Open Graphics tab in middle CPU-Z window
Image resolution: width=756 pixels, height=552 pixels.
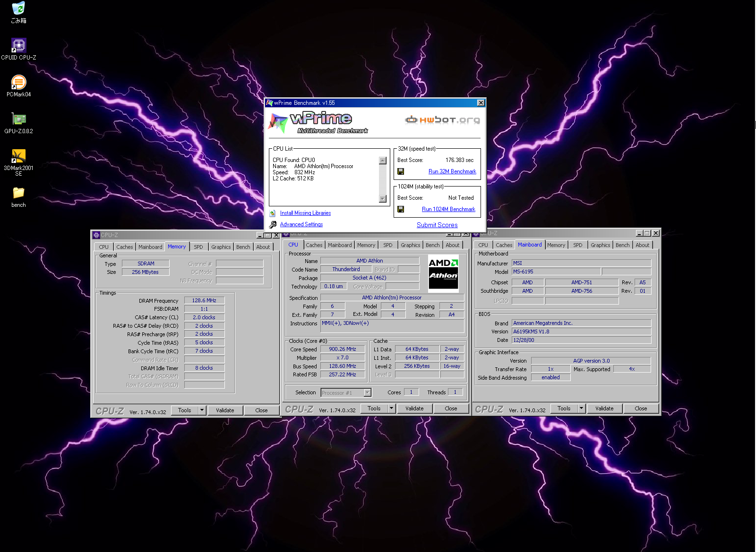coord(411,245)
